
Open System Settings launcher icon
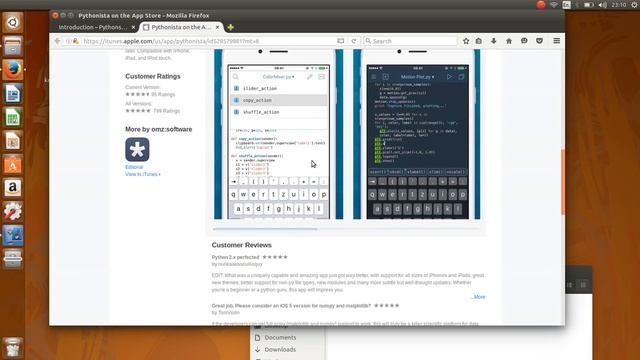click(x=13, y=211)
